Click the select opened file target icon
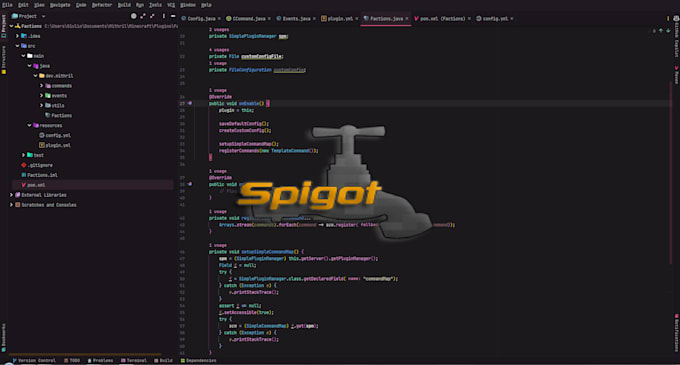The height and width of the screenshot is (365, 680). [x=134, y=16]
